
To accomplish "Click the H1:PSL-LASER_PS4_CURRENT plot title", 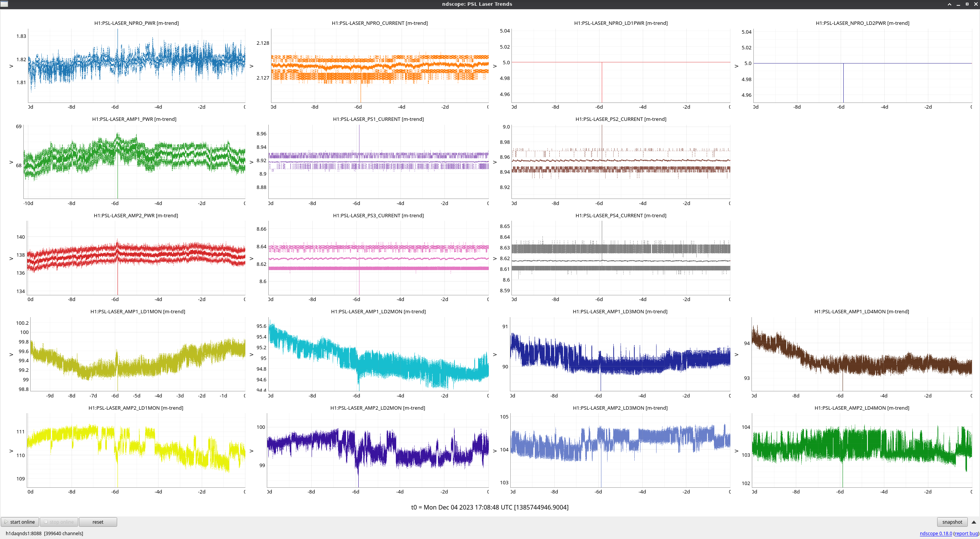I will (x=621, y=215).
